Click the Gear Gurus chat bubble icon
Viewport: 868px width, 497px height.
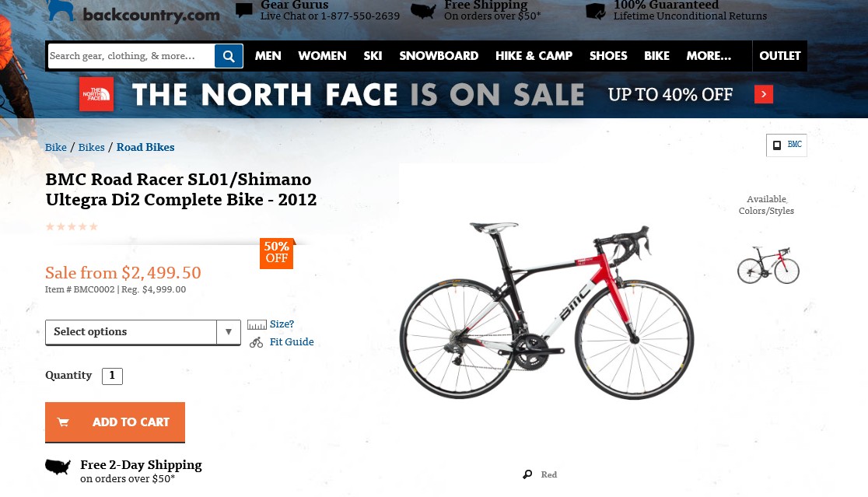tap(244, 10)
